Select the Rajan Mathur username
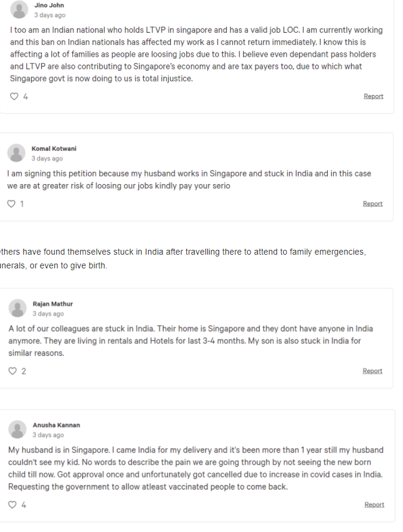 53,304
